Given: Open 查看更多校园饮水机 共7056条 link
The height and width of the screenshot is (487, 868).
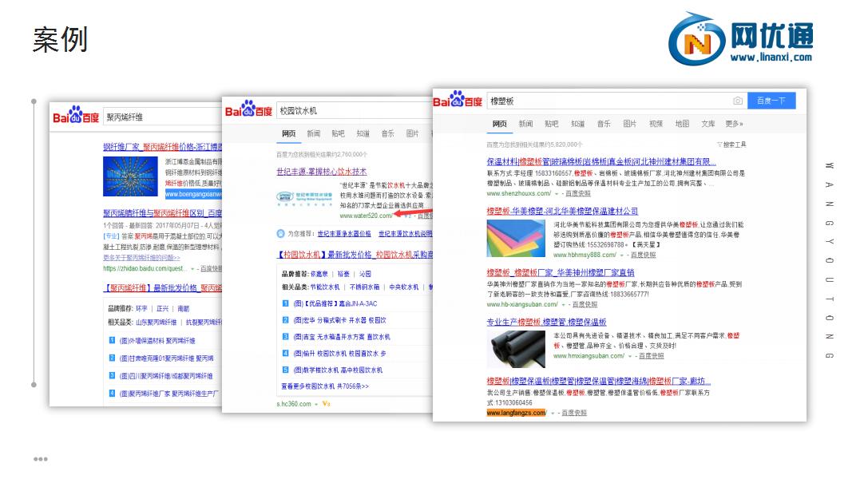Looking at the screenshot, I should pyautogui.click(x=325, y=386).
